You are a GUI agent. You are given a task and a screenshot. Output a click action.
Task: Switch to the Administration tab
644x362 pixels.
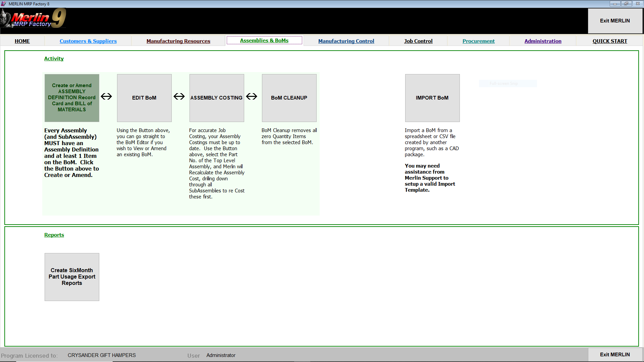(543, 41)
